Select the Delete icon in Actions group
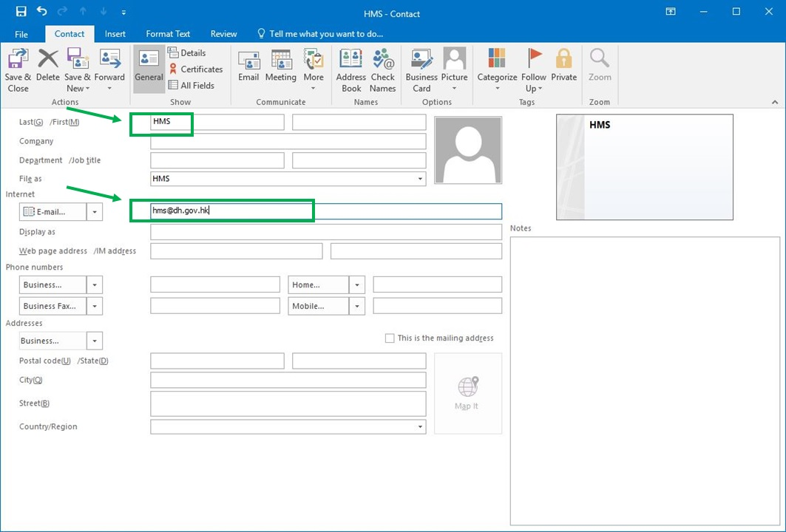Image resolution: width=786 pixels, height=532 pixels. [47, 66]
